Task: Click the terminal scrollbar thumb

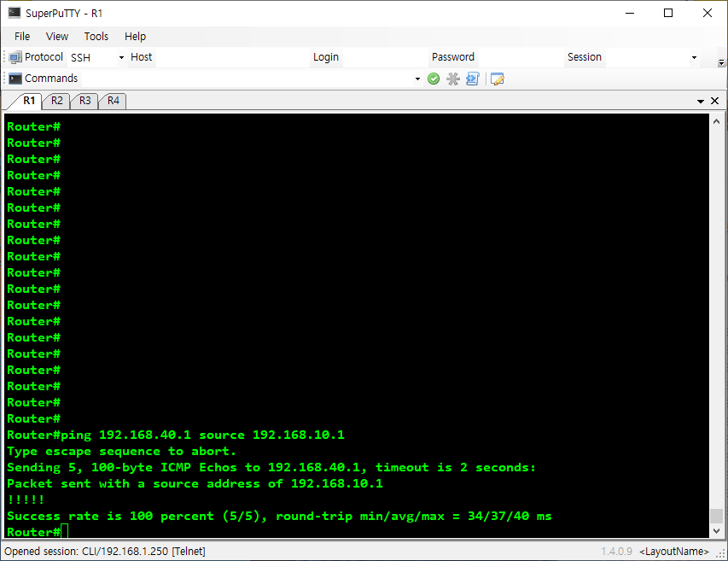Action: (x=716, y=516)
